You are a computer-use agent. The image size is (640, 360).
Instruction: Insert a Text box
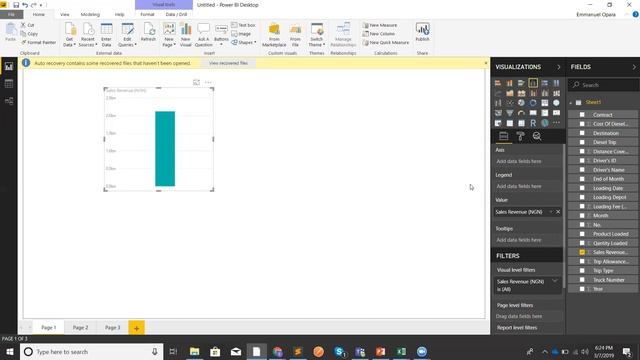point(243,25)
